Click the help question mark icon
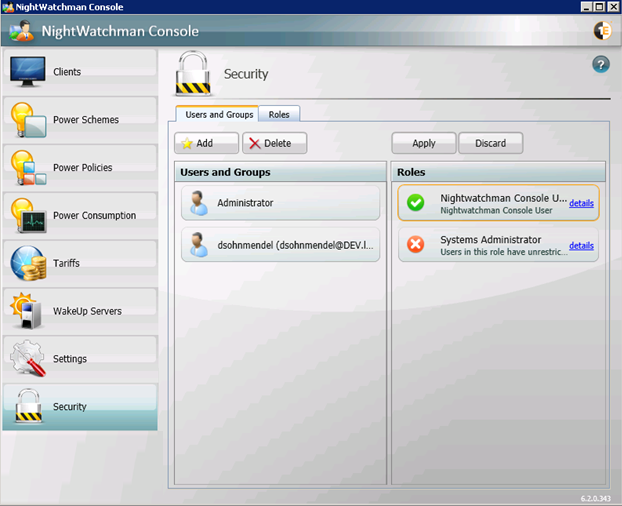The height and width of the screenshot is (506, 622). pyautogui.click(x=601, y=64)
